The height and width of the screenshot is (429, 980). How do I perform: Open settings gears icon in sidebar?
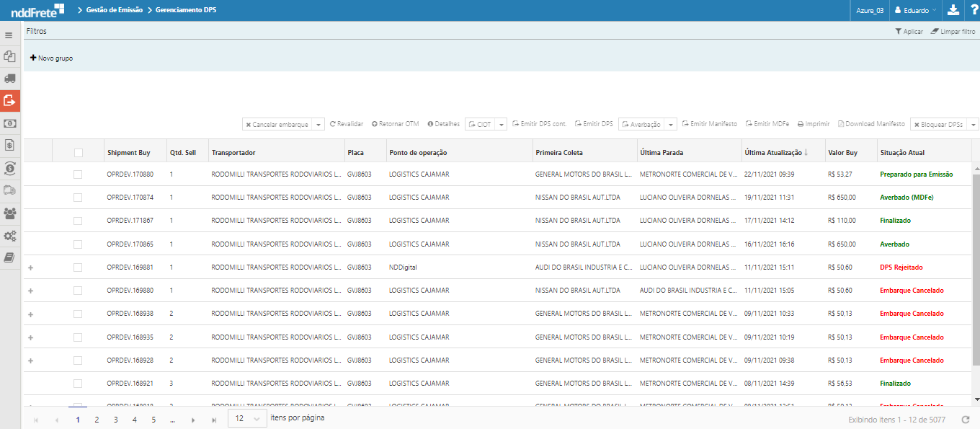pyautogui.click(x=9, y=236)
